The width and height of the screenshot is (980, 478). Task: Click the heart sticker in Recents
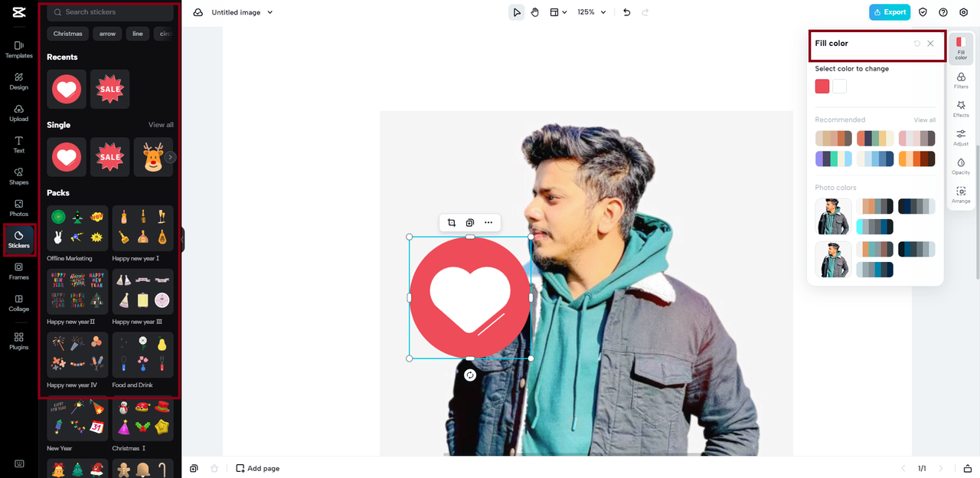(x=67, y=89)
